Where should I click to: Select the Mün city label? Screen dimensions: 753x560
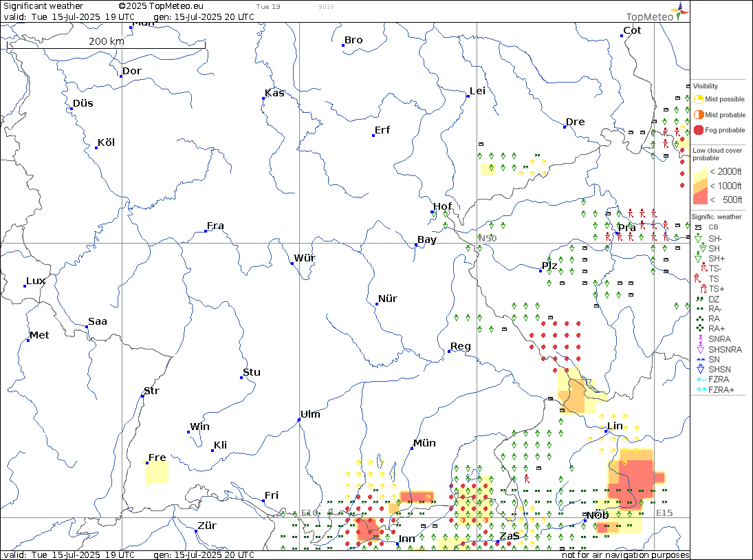(424, 443)
